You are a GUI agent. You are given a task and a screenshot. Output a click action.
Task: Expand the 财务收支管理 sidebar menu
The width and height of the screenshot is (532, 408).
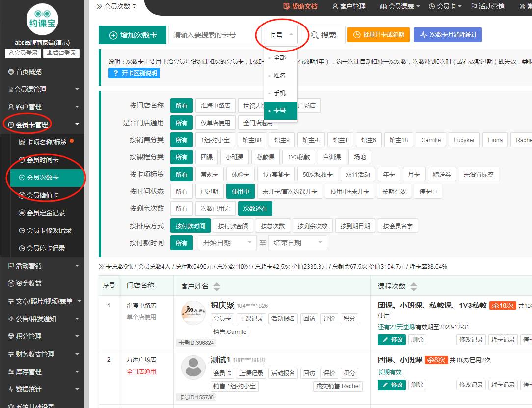(x=42, y=354)
